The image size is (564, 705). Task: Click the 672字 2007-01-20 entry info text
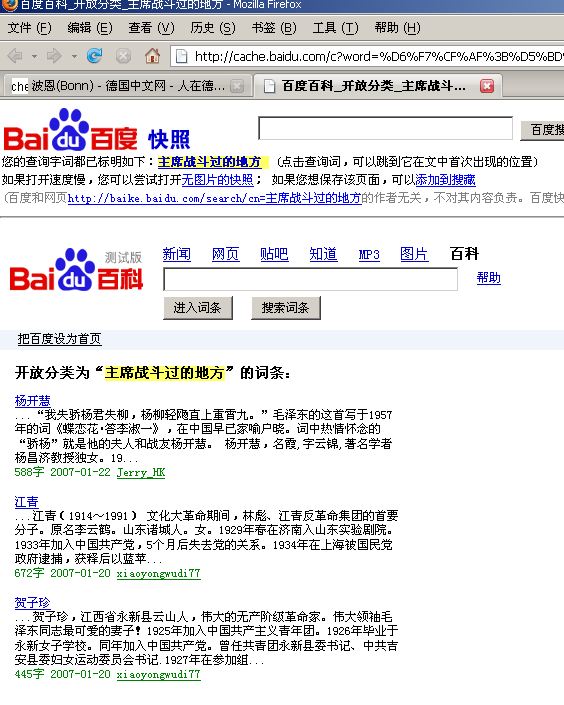[x=62, y=573]
